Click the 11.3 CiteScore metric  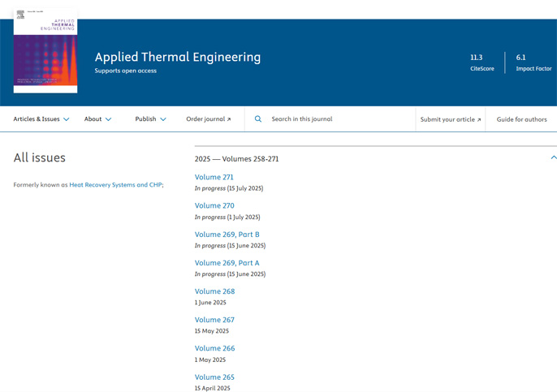(x=482, y=62)
